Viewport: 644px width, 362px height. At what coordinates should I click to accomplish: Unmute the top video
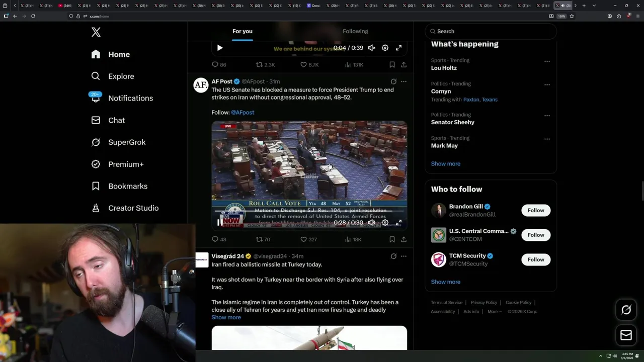coord(371,48)
